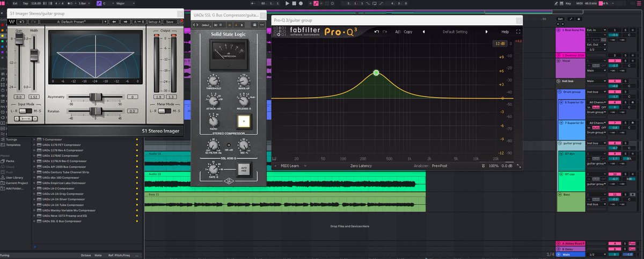This screenshot has height=259, width=644.
Task: Click the S1 Width value field showing 1.52
Action: 34,96
